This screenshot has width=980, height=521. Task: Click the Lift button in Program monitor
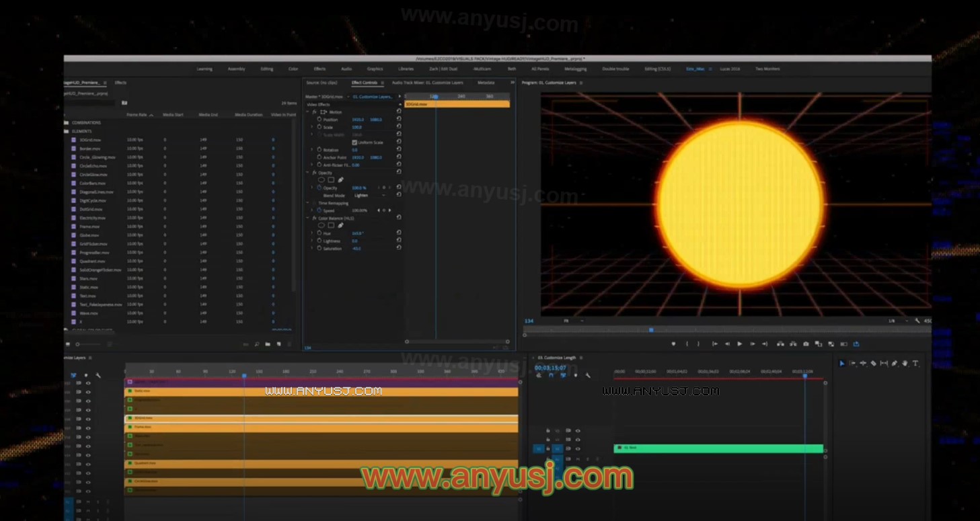point(780,344)
